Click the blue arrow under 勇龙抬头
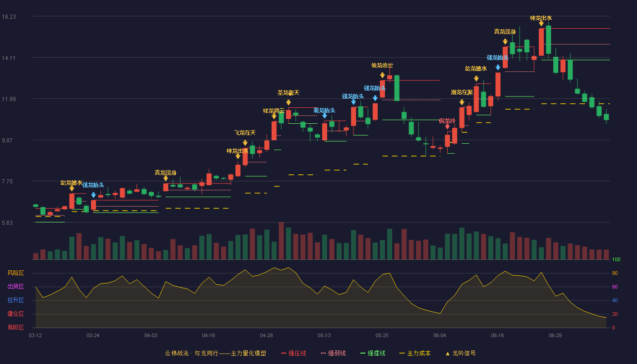 click(x=324, y=116)
